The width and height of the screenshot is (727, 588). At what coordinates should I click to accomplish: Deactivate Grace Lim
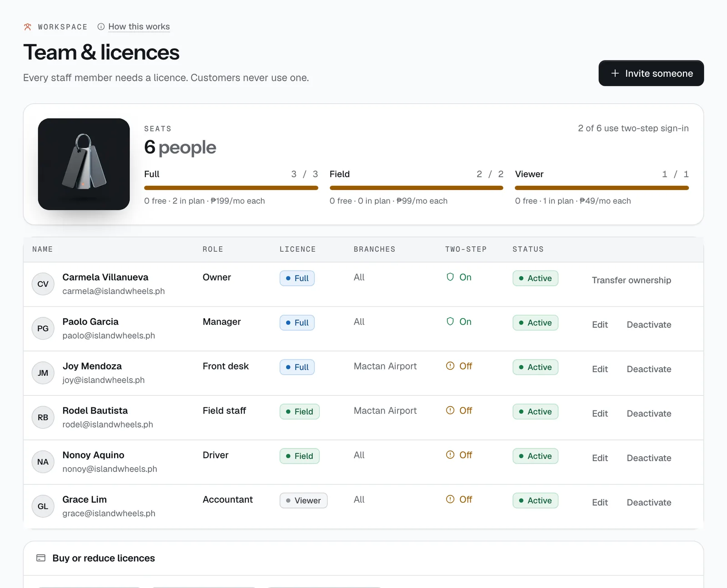click(649, 503)
